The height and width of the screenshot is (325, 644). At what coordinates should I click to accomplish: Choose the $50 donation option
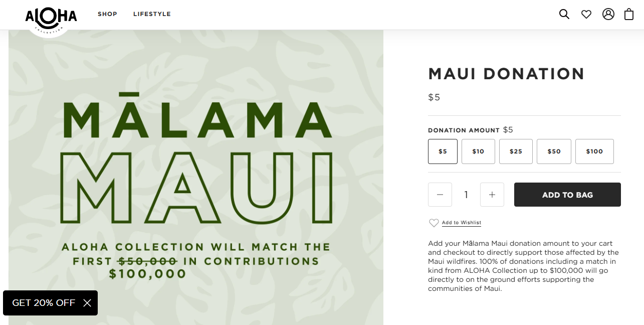554,151
